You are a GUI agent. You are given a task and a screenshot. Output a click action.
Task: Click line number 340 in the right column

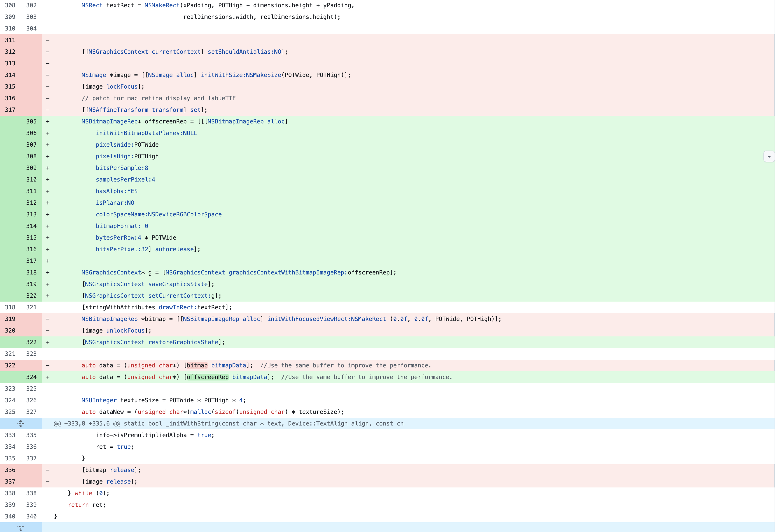[x=31, y=516]
